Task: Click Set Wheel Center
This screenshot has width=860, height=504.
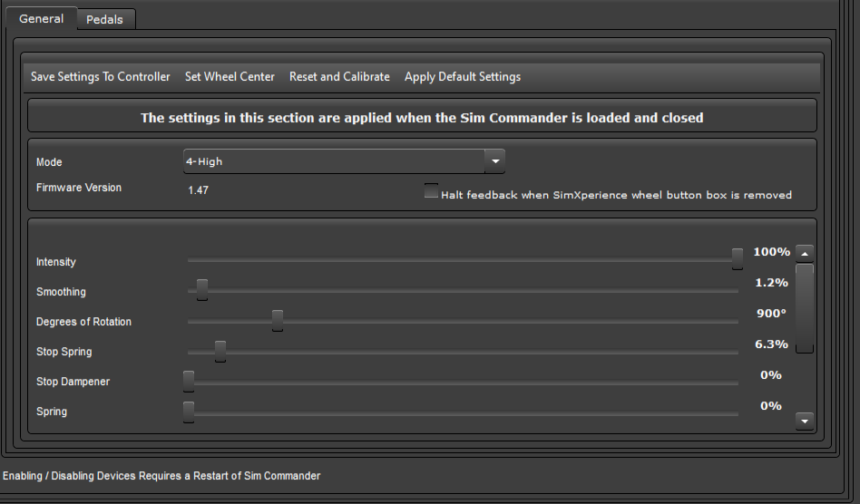Action: click(230, 77)
